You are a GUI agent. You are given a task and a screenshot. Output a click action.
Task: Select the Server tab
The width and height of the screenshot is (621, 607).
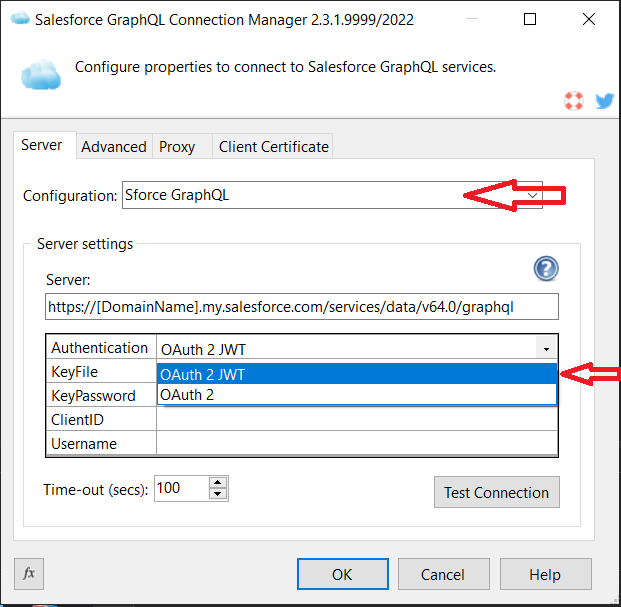[42, 145]
